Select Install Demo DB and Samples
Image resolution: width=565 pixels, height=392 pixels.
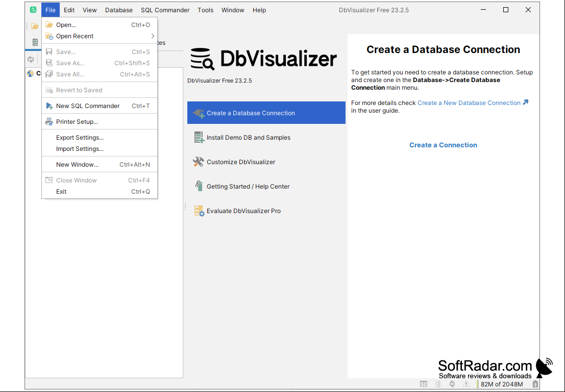pos(266,138)
